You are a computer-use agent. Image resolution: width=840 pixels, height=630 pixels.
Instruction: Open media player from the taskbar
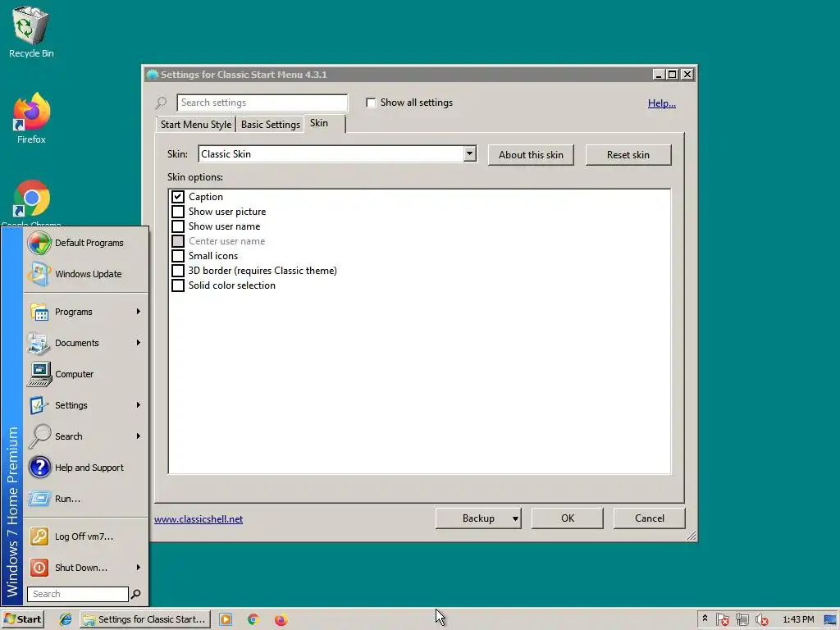[226, 619]
